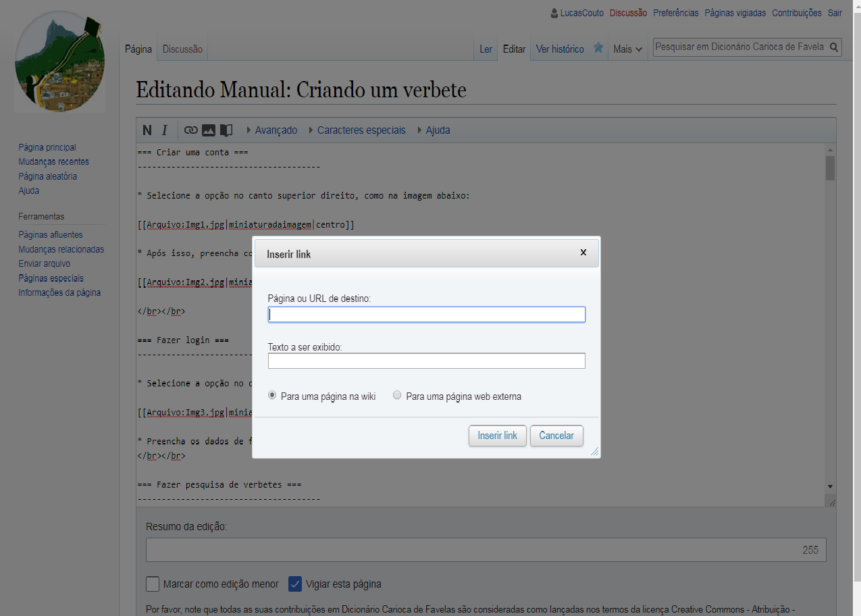Click the 'Texto a ser exibido' field
This screenshot has height=616, width=861.
[x=426, y=361]
